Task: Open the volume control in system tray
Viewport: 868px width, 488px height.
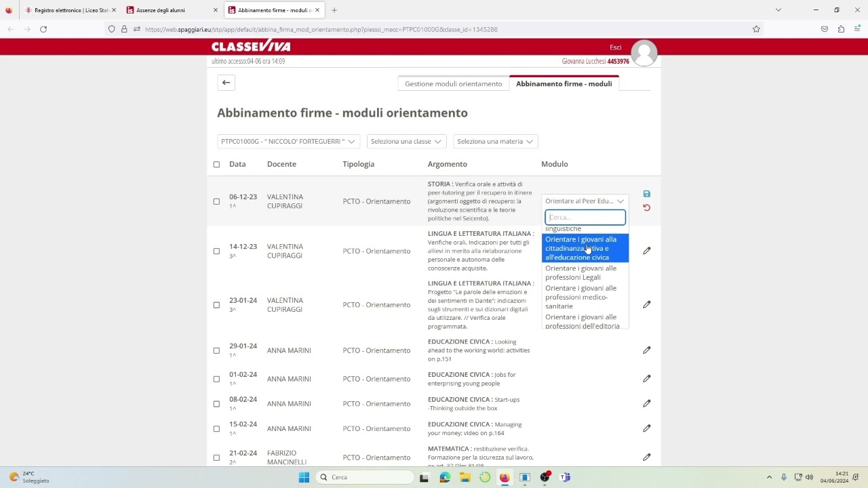Action: (x=809, y=477)
